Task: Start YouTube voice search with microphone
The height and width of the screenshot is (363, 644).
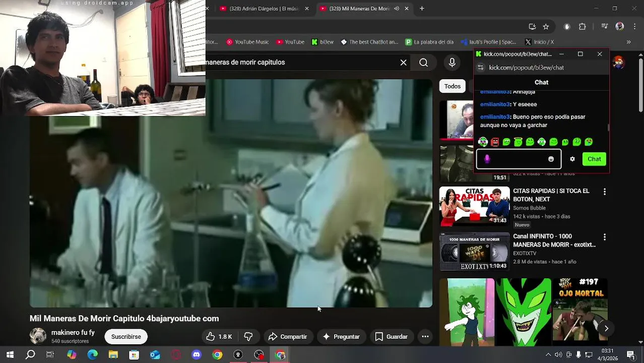Action: pos(452,63)
